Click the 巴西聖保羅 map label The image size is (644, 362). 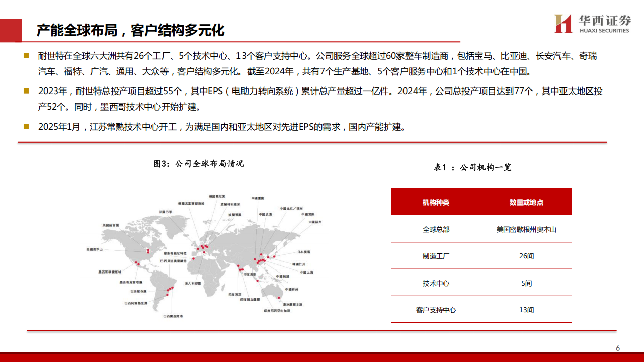139,291
